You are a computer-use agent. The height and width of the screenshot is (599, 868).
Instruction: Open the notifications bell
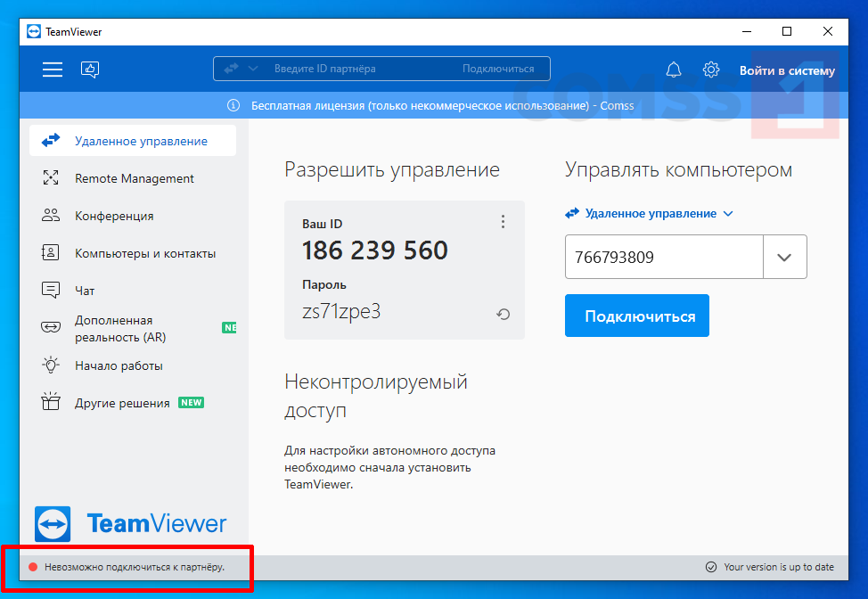pos(673,70)
